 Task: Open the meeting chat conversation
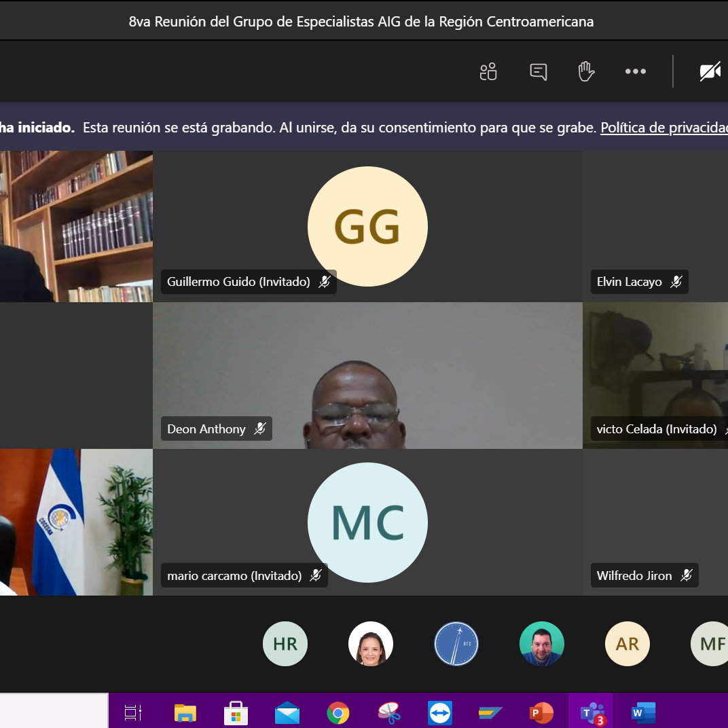click(538, 71)
